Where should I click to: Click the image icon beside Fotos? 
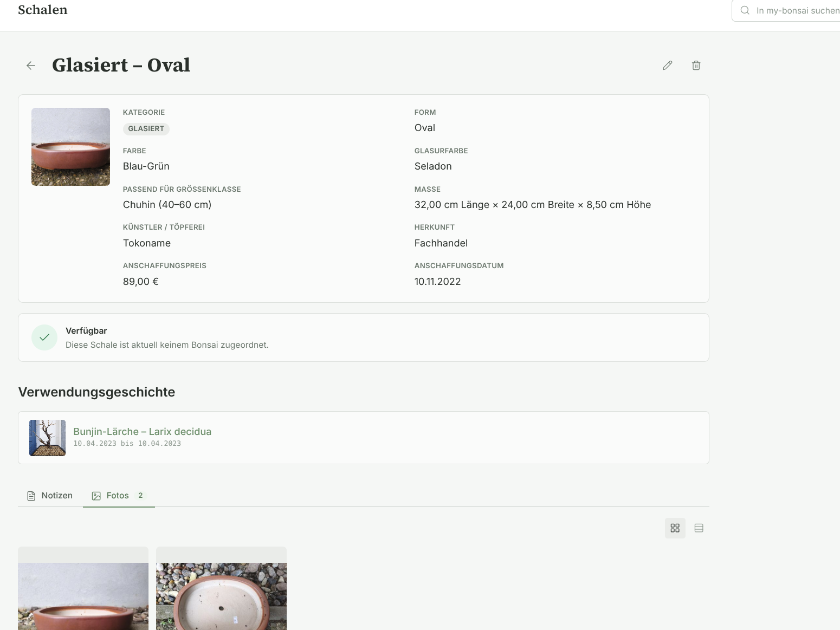point(96,496)
